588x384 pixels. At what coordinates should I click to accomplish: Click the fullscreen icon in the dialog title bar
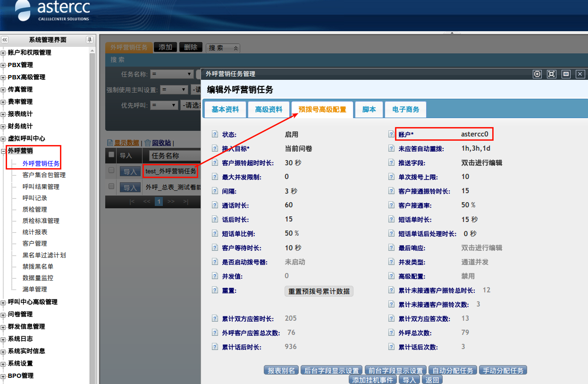[x=551, y=74]
